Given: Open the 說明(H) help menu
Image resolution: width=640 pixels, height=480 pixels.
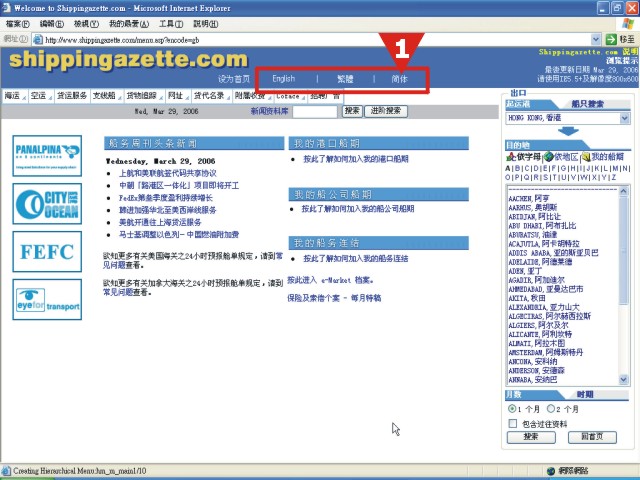Looking at the screenshot, I should [x=206, y=24].
